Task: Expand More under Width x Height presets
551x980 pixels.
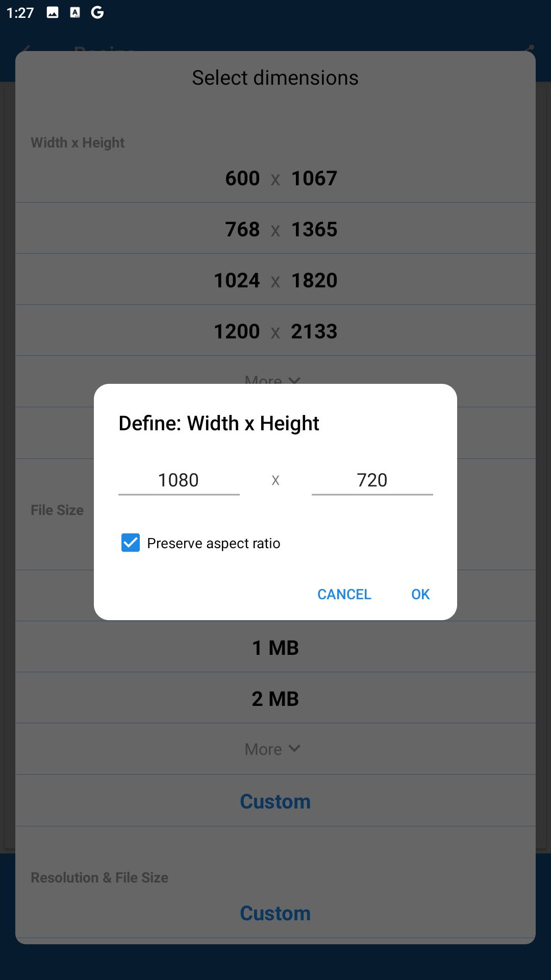Action: click(272, 379)
